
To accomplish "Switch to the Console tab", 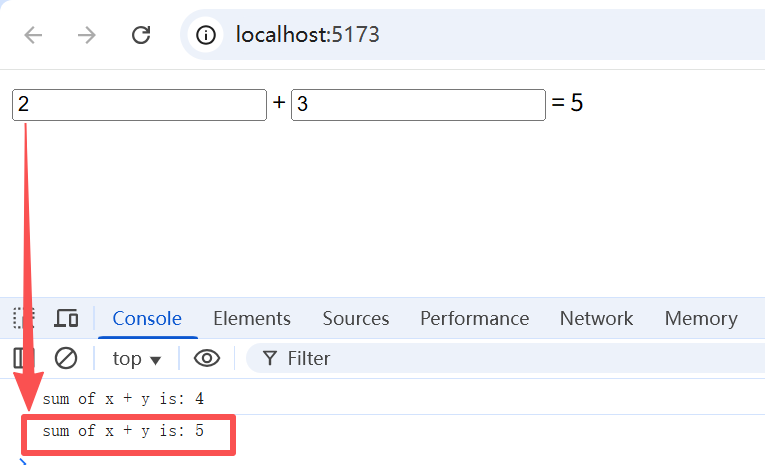I will [147, 319].
